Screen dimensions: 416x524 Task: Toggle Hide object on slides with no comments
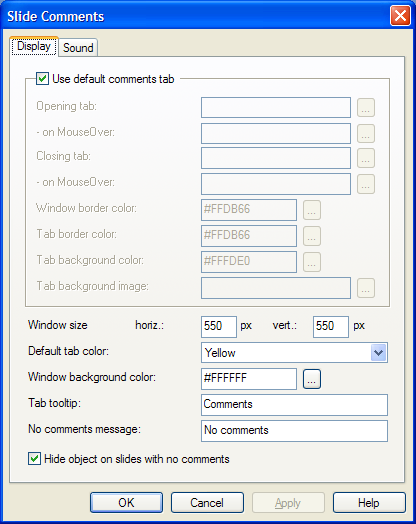(34, 459)
